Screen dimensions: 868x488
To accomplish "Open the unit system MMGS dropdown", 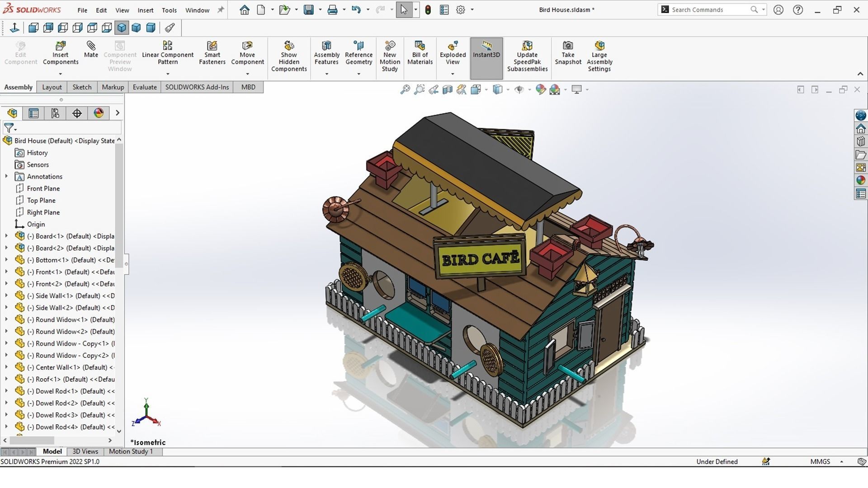I will tap(842, 461).
